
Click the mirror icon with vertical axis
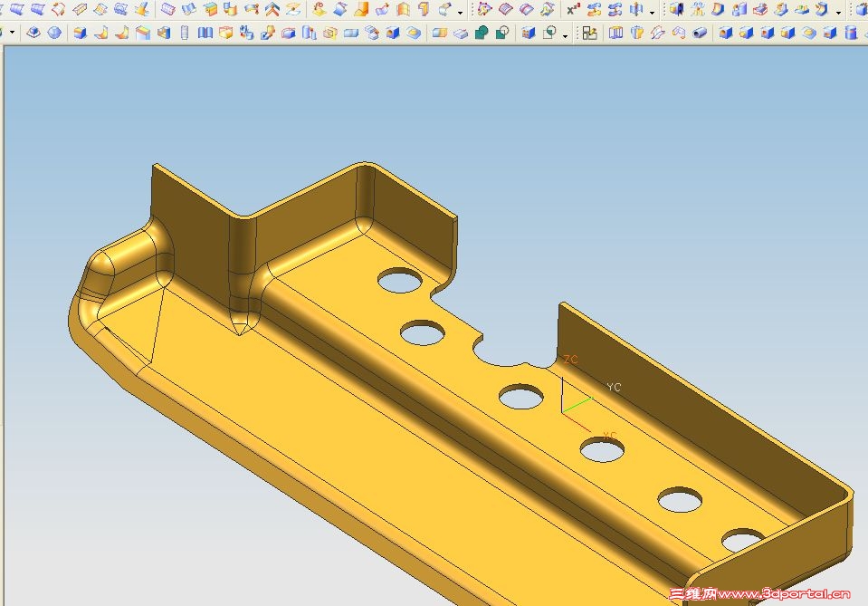636,9
